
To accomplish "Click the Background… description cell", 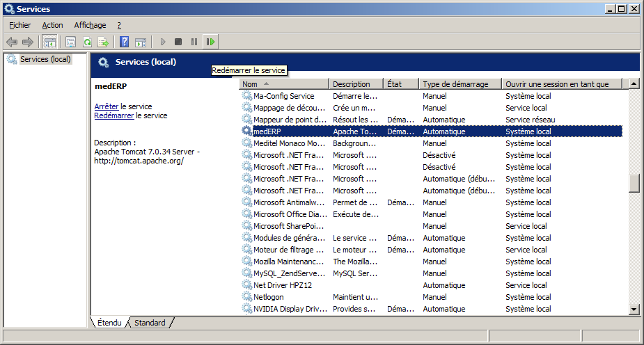I will [354, 143].
